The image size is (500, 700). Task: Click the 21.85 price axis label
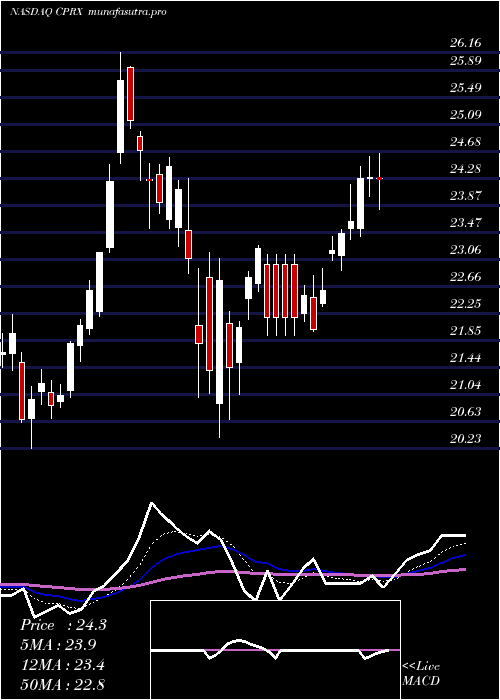point(466,331)
